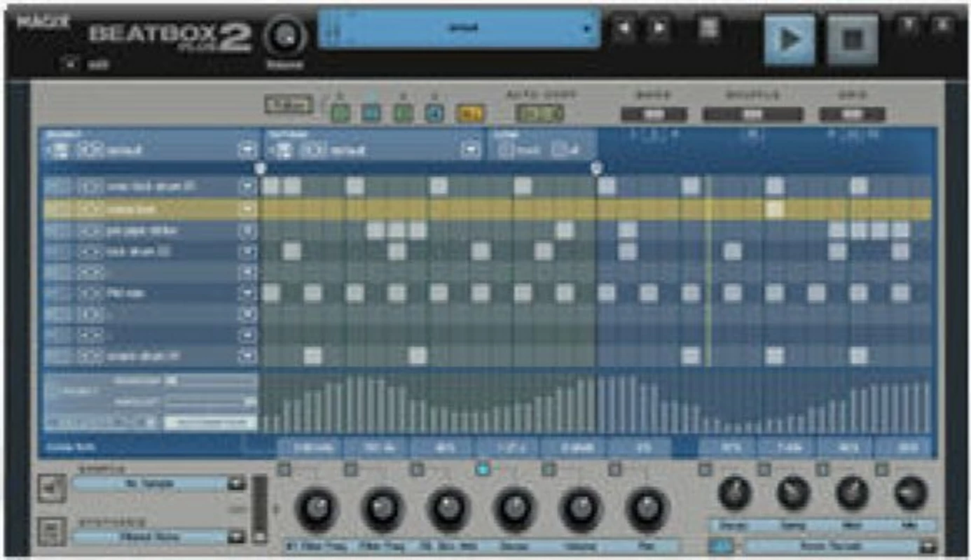Click the vertical level slider beside sample
971x560 pixels.
pyautogui.click(x=259, y=510)
